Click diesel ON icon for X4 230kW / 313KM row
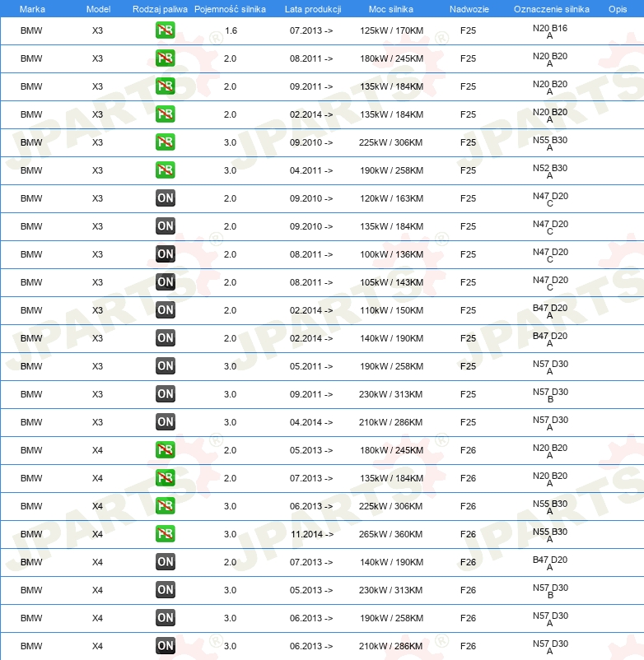 (x=165, y=590)
